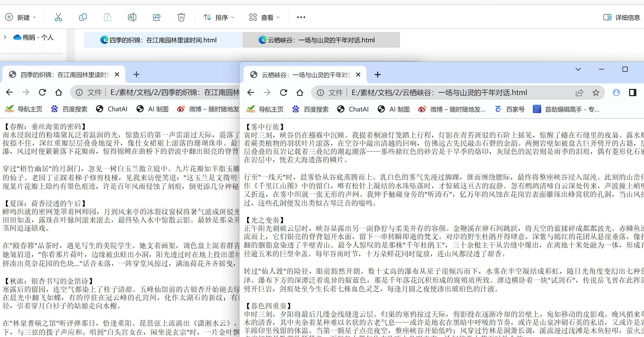The image size is (644, 337).
Task: Open the profile avatar icon
Action: [x=616, y=93]
